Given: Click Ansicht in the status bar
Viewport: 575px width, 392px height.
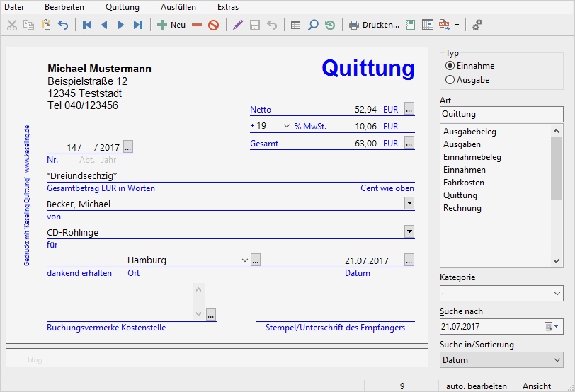Looking at the screenshot, I should tap(537, 386).
